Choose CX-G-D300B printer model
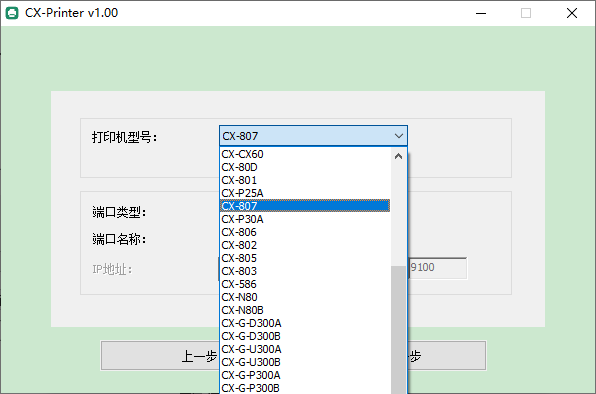The width and height of the screenshot is (596, 394). 305,336
